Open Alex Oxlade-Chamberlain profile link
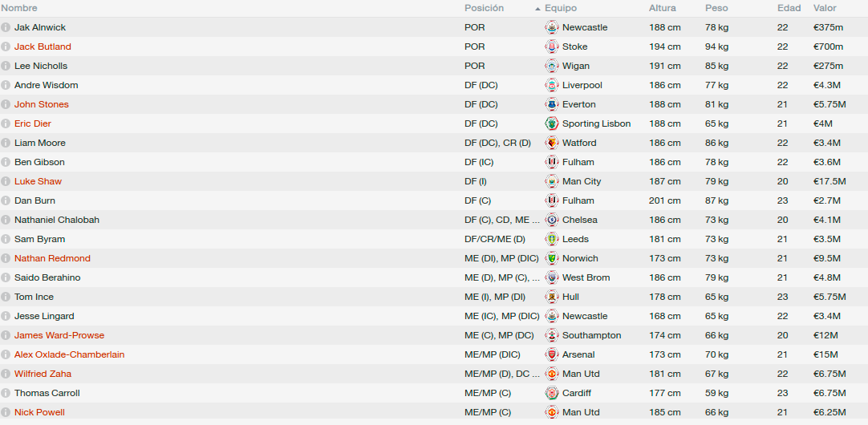The height and width of the screenshot is (425, 868). (x=69, y=354)
